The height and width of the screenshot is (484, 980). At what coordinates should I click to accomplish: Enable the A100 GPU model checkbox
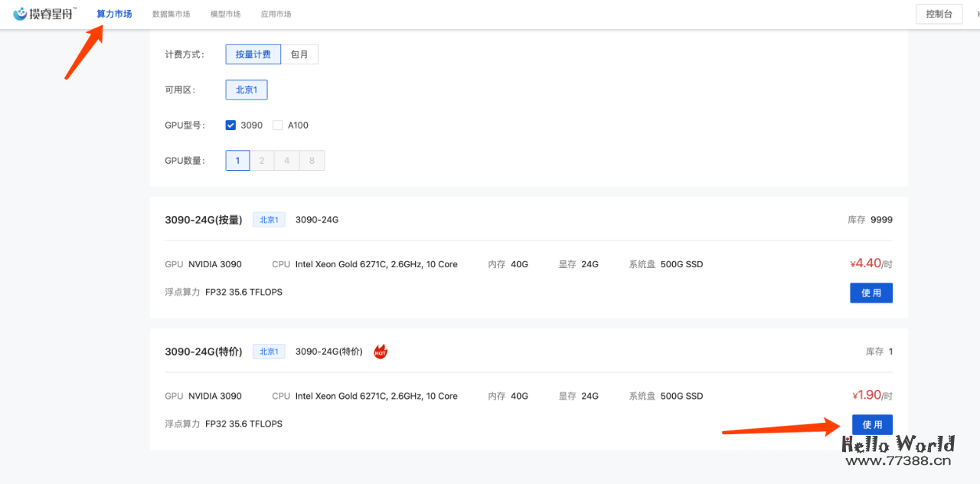(x=278, y=125)
